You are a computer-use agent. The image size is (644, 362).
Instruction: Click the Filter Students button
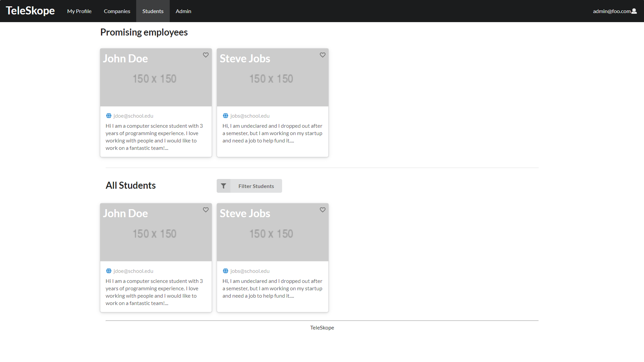coord(249,186)
